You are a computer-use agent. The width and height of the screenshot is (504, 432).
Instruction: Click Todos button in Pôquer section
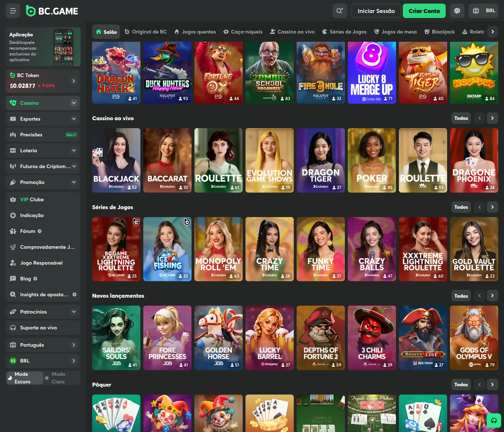(461, 384)
